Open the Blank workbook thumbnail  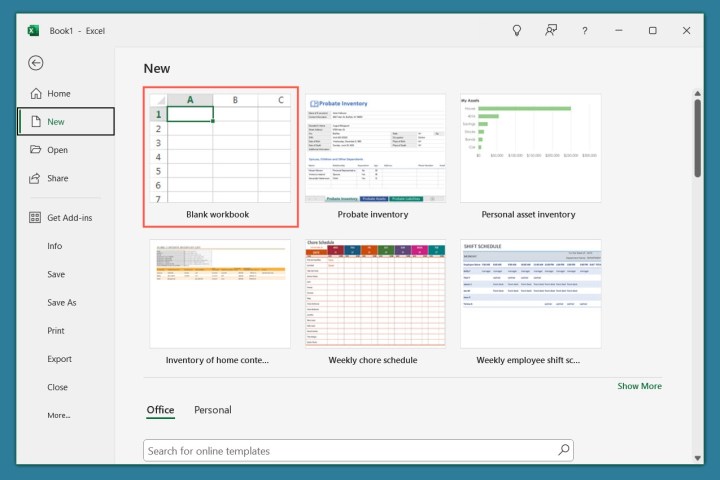click(x=220, y=147)
